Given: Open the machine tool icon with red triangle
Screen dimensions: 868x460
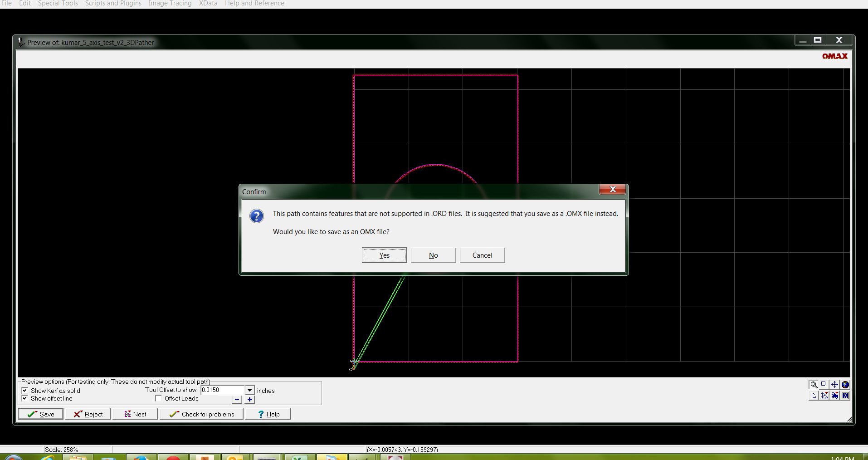Looking at the screenshot, I should [x=835, y=396].
